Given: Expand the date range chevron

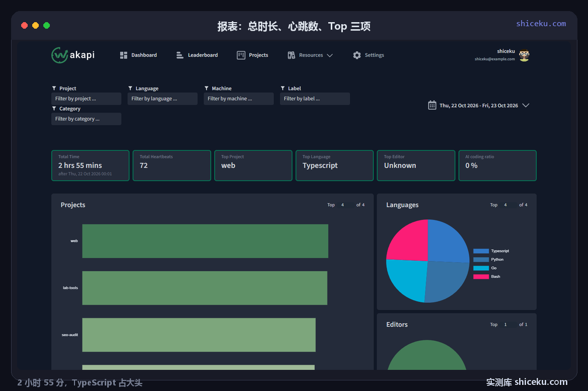Looking at the screenshot, I should [x=526, y=105].
